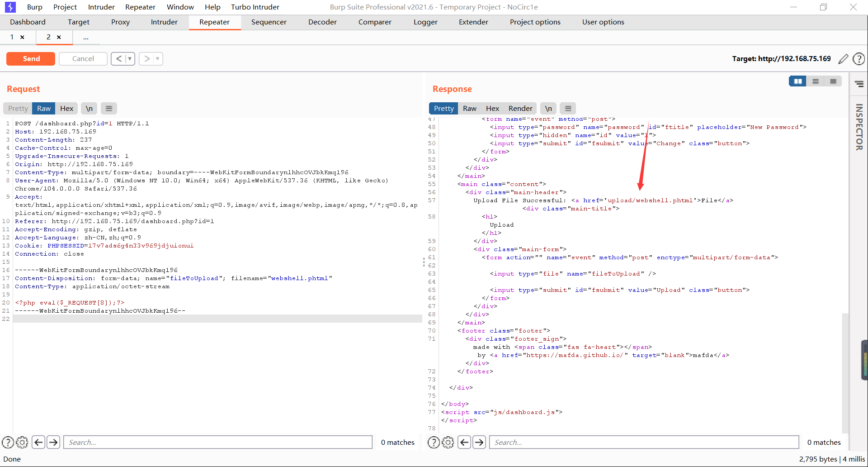Open the request pane hamburger menu
Viewport: 868px width, 467px height.
pos(109,109)
